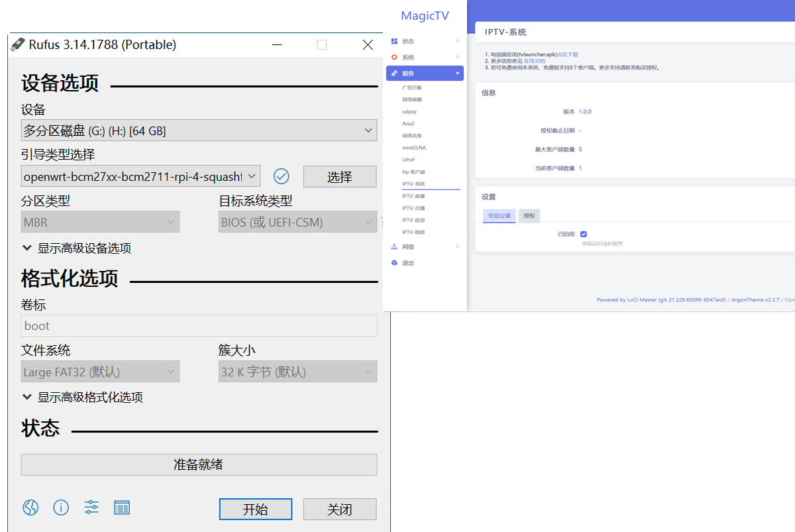Open IPTV-直播 in MagicTV sidebar
The width and height of the screenshot is (795, 532).
tap(413, 196)
